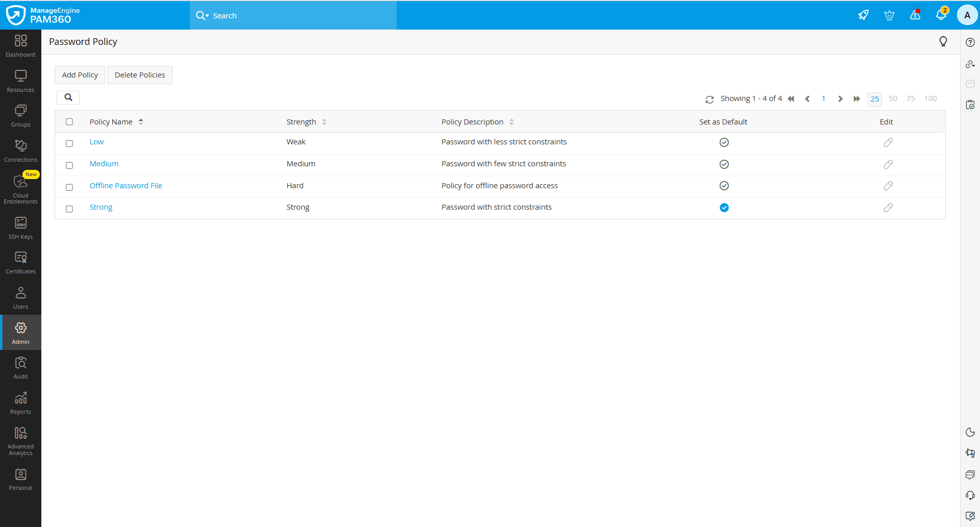
Task: Open the Offline Password File policy link
Action: pyautogui.click(x=126, y=185)
